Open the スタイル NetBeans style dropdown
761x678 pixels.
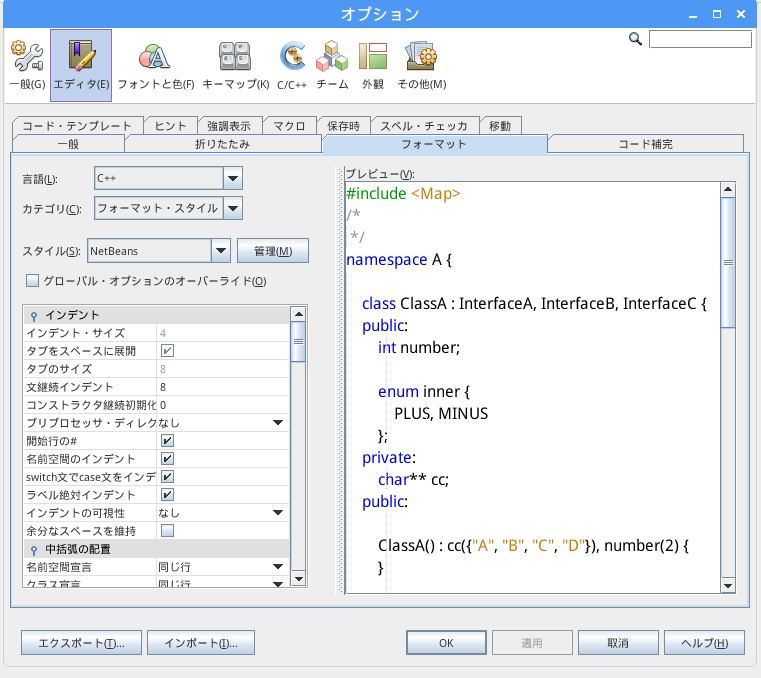(221, 250)
